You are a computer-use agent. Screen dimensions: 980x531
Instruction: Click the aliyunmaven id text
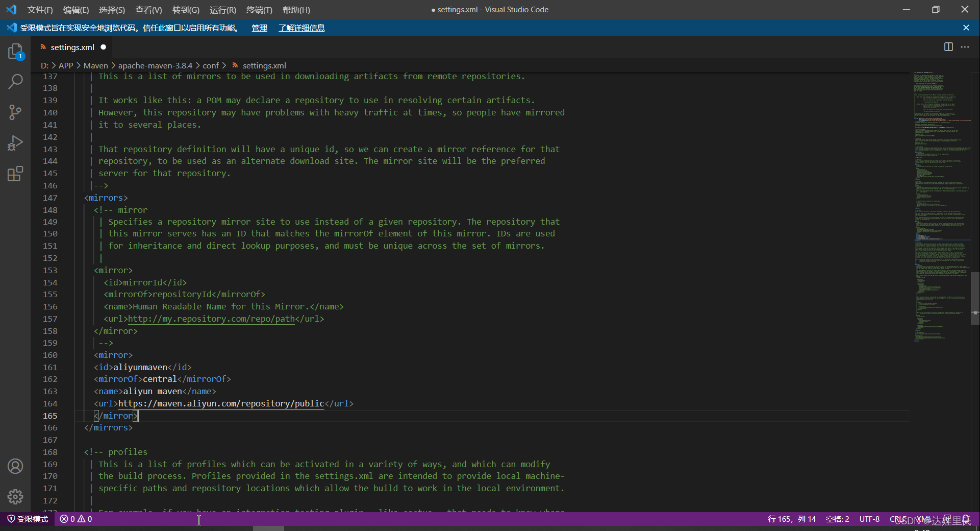[140, 367]
